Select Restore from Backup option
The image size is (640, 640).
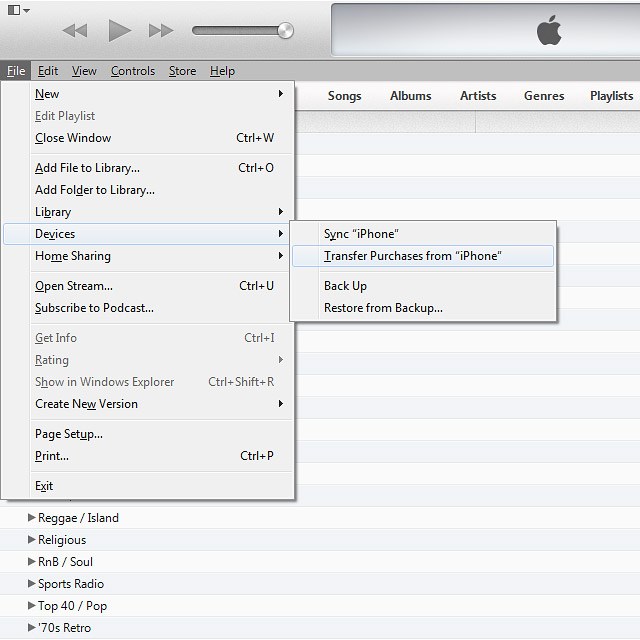[x=383, y=308]
